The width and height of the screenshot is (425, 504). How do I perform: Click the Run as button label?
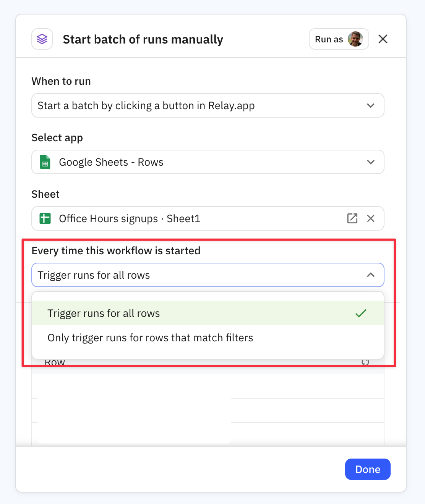pos(329,39)
